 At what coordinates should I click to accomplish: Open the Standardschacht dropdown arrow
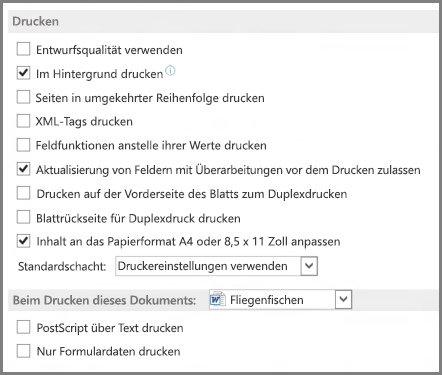309,266
